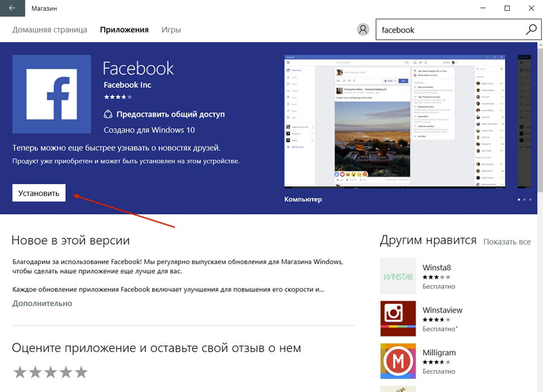543x392 pixels.
Task: Open the Facebook desktop screenshot preview
Action: click(395, 122)
